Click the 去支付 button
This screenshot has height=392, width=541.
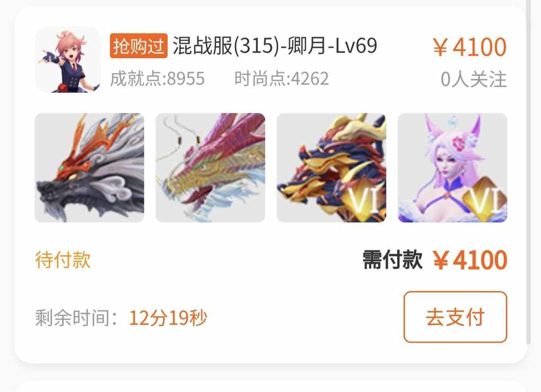[455, 317]
